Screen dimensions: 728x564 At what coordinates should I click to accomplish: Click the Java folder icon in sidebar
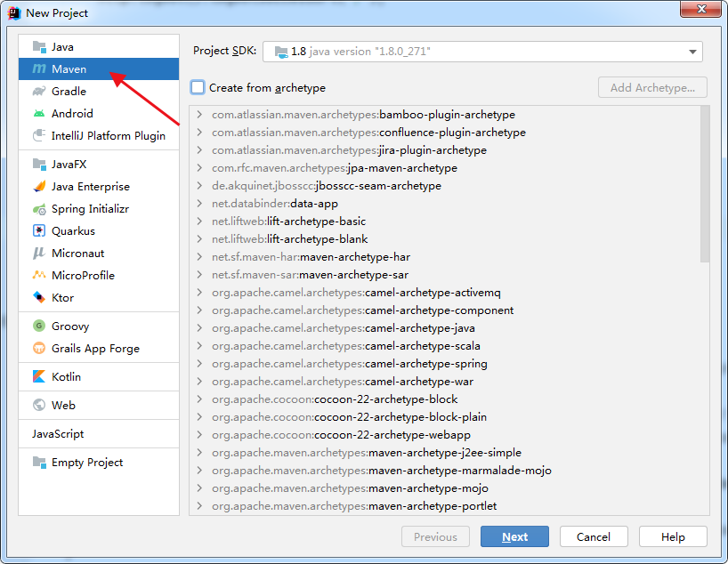pyautogui.click(x=39, y=47)
